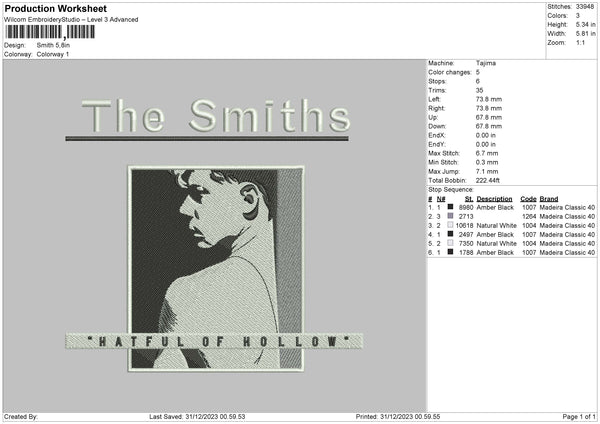Click the Max Stitch value '6.7 mm'
Screen dimensions: 600x424
point(487,153)
